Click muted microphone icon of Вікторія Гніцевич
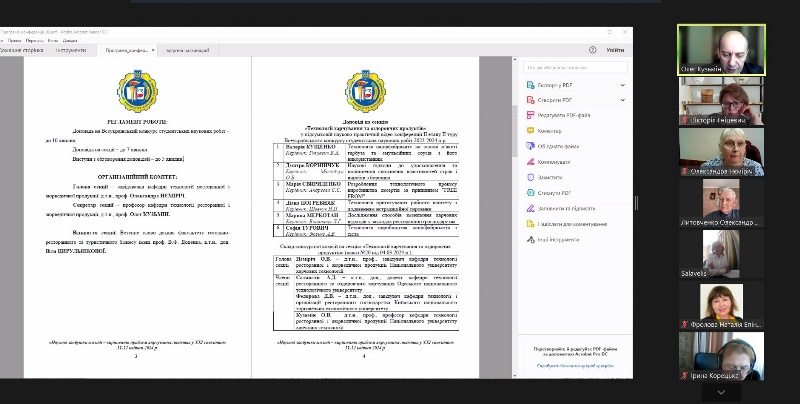The width and height of the screenshot is (800, 404). point(685,120)
